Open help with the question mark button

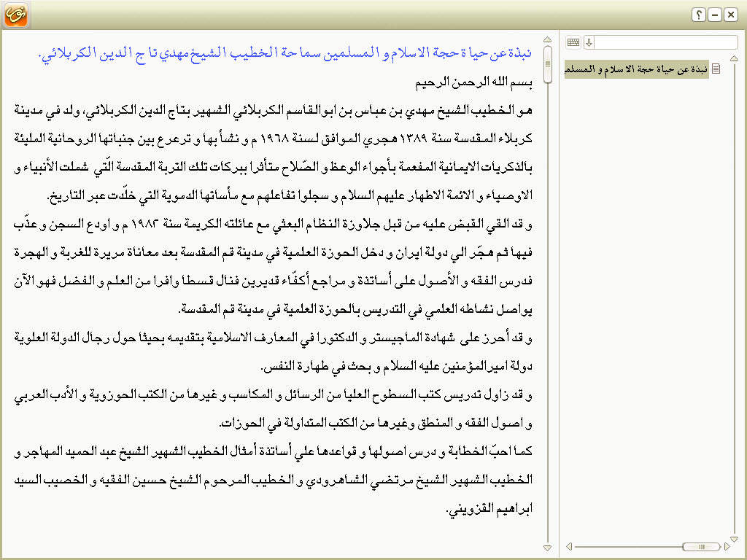[698, 15]
